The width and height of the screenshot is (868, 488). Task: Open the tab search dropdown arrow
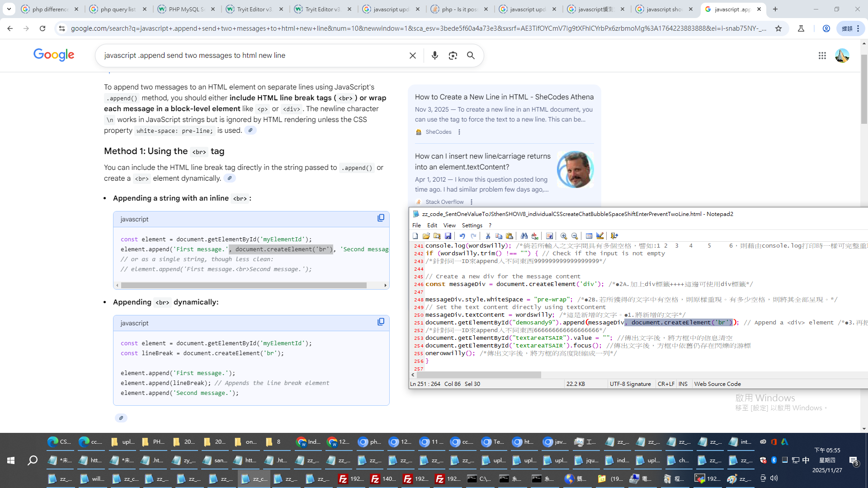tap(9, 9)
